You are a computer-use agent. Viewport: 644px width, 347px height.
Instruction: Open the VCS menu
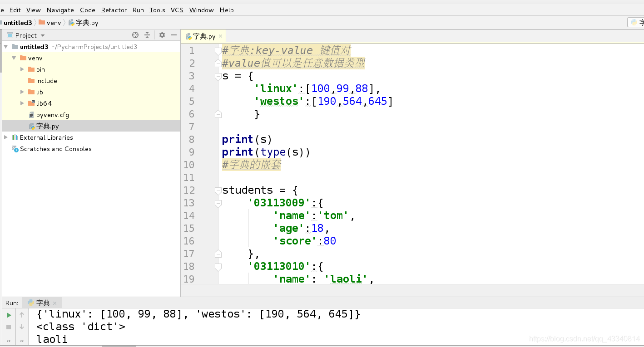(x=177, y=10)
